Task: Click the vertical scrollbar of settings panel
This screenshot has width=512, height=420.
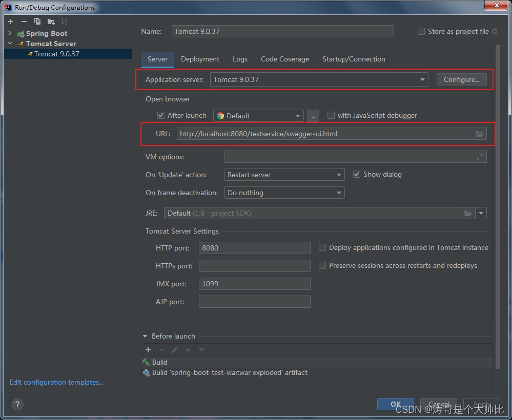Action: [x=498, y=206]
